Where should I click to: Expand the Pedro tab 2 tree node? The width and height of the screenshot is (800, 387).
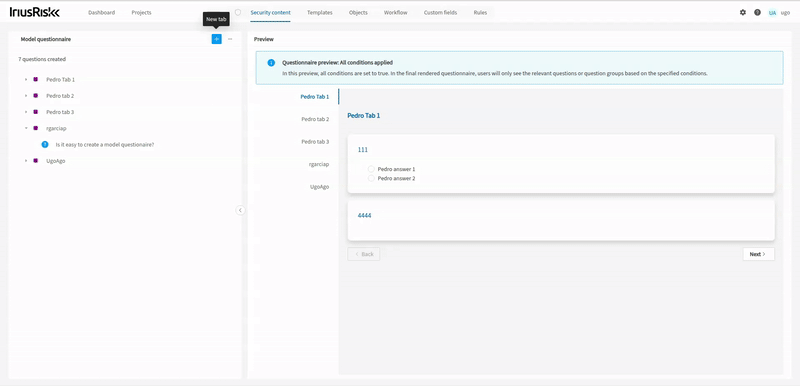pos(26,96)
